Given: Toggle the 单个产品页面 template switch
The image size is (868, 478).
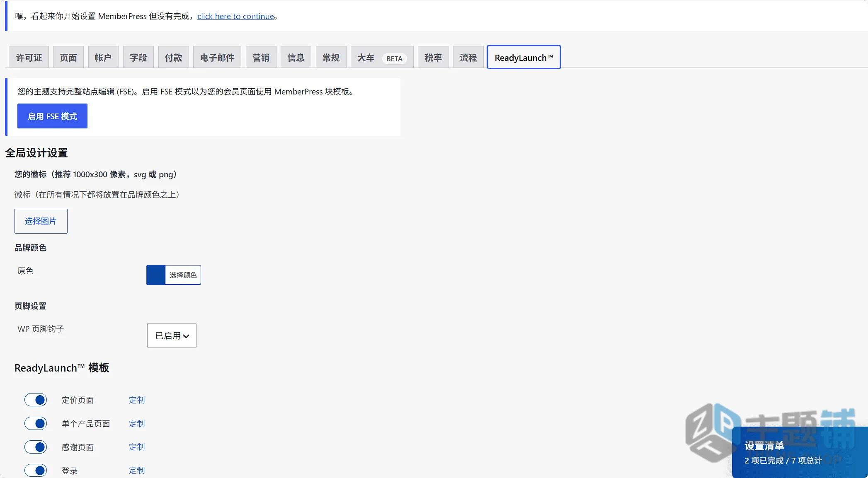Looking at the screenshot, I should [x=36, y=423].
